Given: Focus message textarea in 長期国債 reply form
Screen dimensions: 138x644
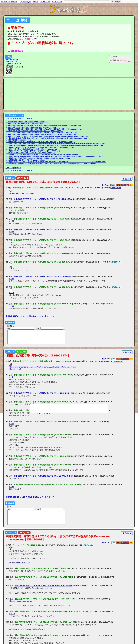Looking at the screenshot, I should (x=36, y=336).
